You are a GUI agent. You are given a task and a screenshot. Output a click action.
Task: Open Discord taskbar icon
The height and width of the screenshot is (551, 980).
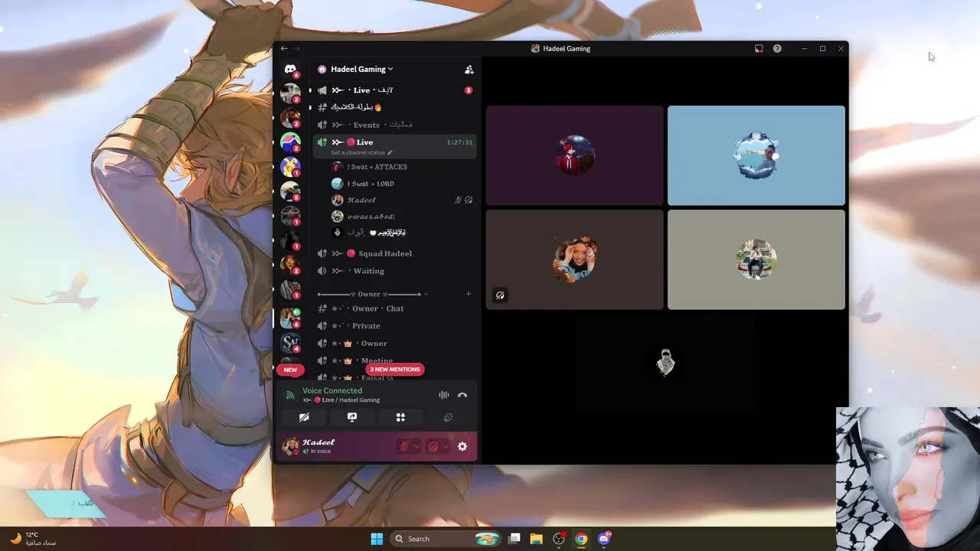click(604, 539)
